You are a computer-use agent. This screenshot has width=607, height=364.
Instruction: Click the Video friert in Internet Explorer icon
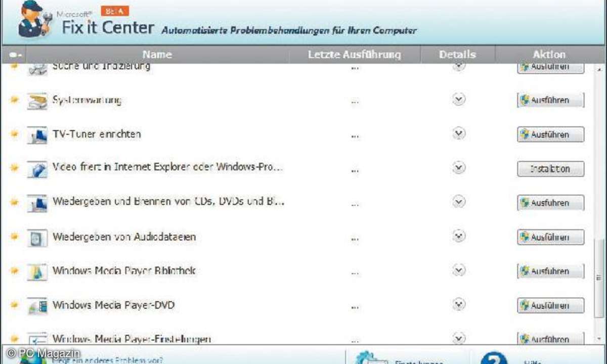[37, 169]
